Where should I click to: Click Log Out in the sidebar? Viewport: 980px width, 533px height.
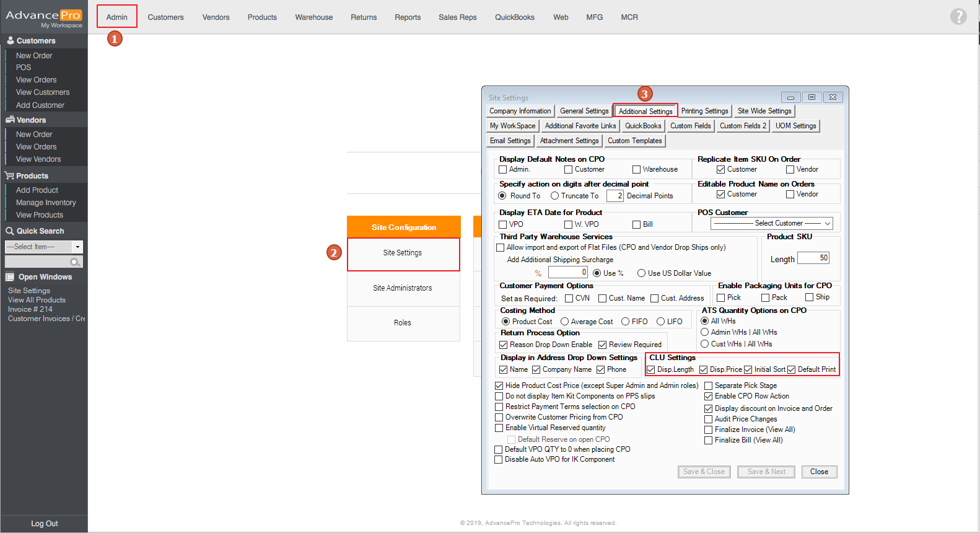44,524
